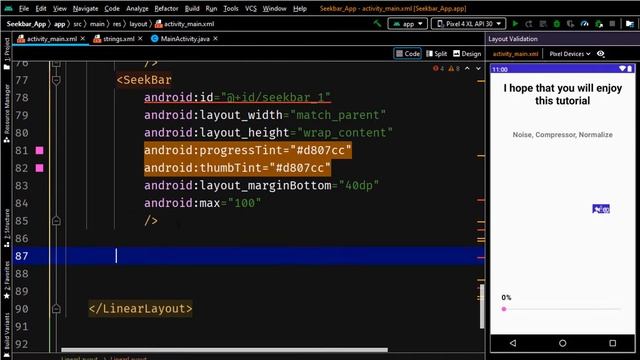Viewport: 640px width, 360px height.
Task: Switch editor to Code view
Action: 407,53
